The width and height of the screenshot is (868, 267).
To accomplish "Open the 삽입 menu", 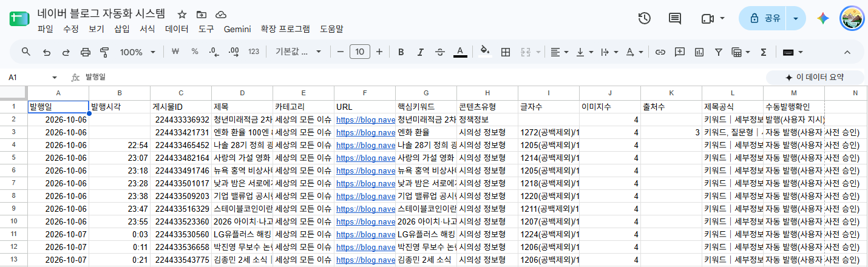I will (122, 29).
